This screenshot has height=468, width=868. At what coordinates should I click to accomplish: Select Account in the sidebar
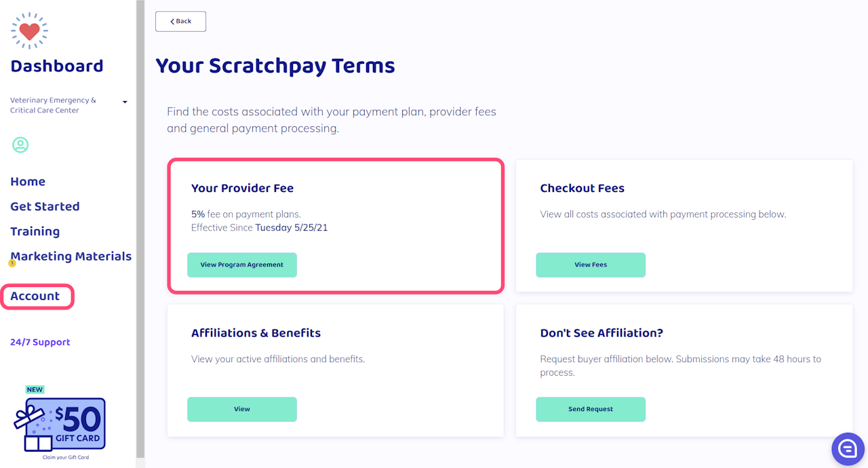point(35,296)
